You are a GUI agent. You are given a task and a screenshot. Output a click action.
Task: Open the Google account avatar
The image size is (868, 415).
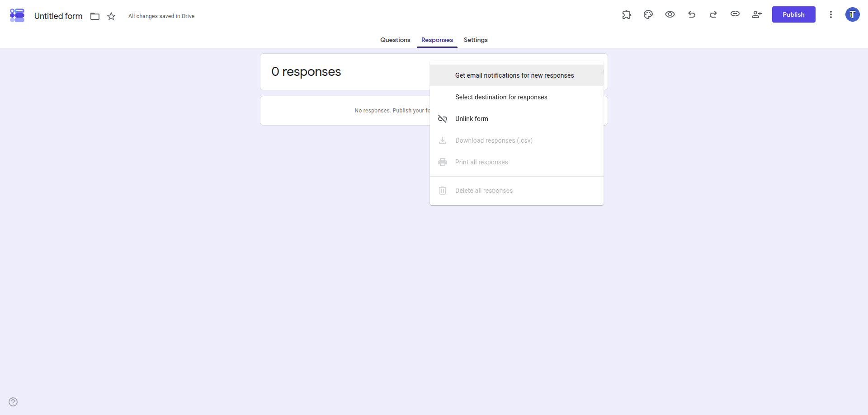coord(853,14)
